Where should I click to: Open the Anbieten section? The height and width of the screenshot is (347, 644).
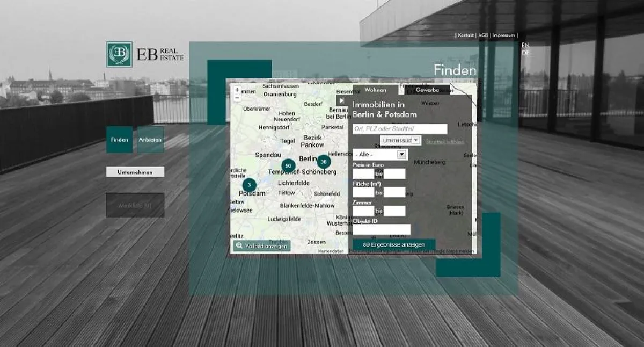coord(150,140)
